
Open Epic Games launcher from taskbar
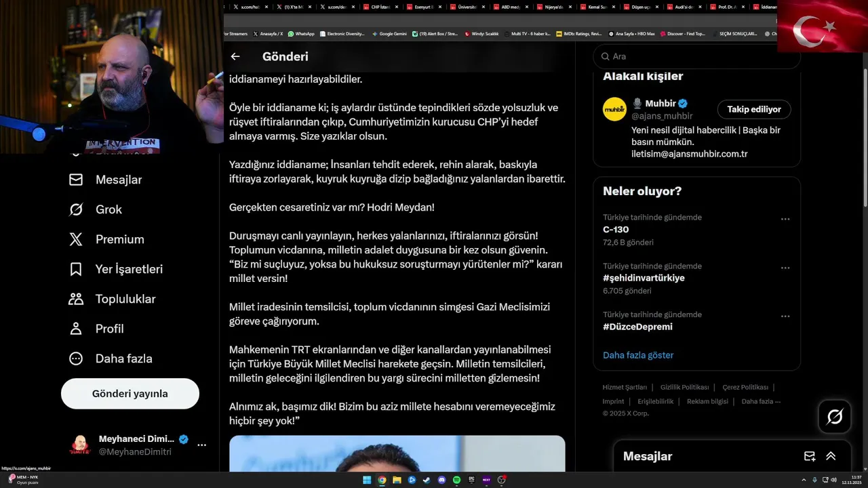tap(471, 480)
